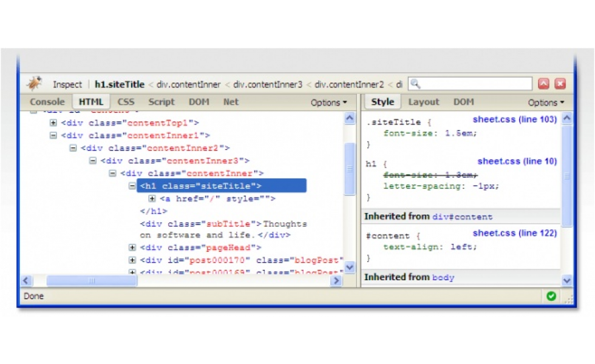Screen dimensions: 595x364
Task: Select the div.contentInner2 breadcrumb
Action: click(x=349, y=84)
